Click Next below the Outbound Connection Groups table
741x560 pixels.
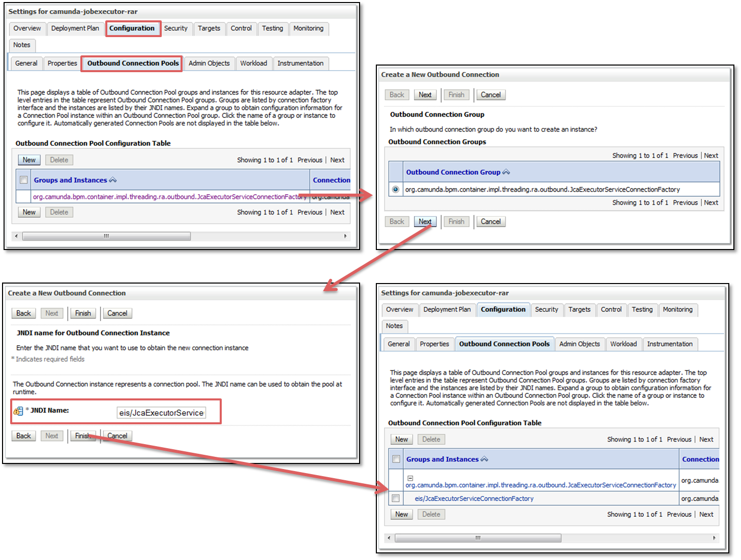(x=425, y=222)
